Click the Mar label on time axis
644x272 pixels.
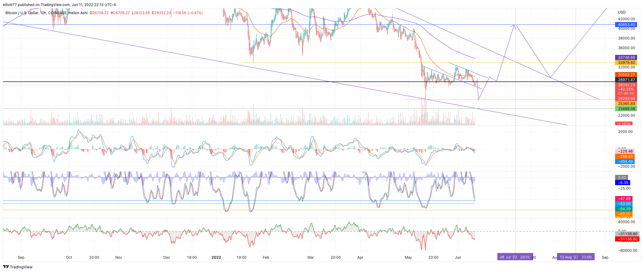[x=311, y=258]
